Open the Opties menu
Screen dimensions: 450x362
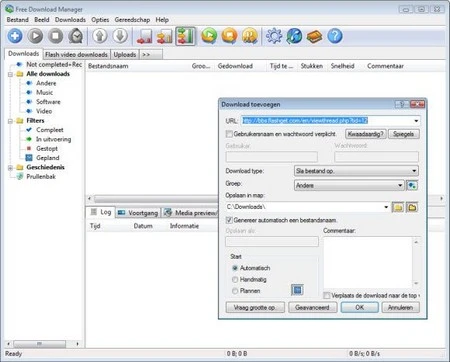pos(100,20)
